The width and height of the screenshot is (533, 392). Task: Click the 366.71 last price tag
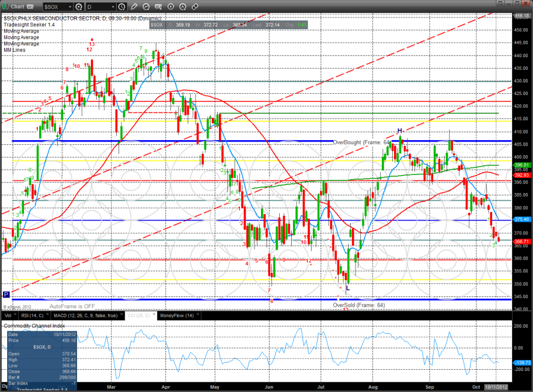(522, 242)
